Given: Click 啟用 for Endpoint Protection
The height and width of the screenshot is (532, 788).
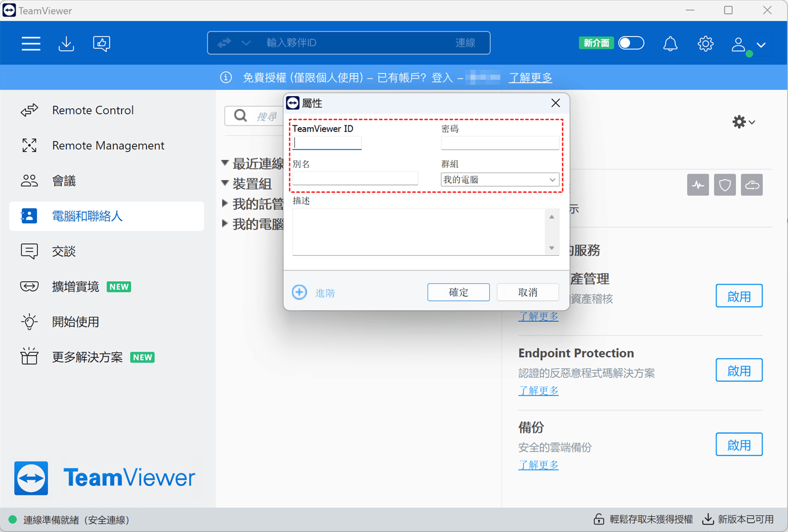Looking at the screenshot, I should tap(739, 371).
